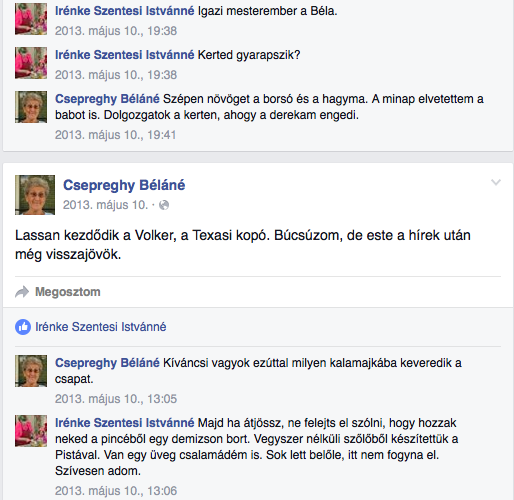Open Irénke Szentesi Istvánné in likes list
The height and width of the screenshot is (500, 514).
coord(101,327)
